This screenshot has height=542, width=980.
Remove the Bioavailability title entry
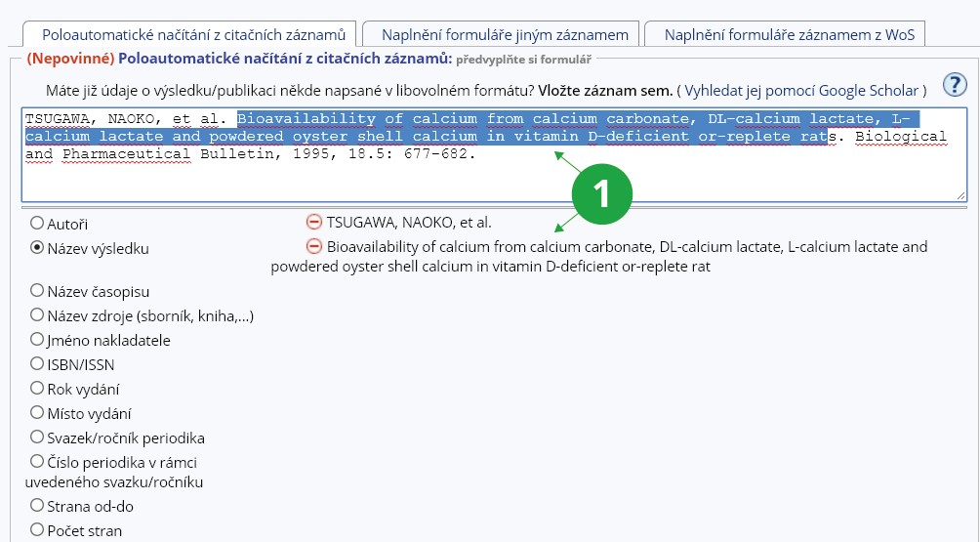(314, 246)
